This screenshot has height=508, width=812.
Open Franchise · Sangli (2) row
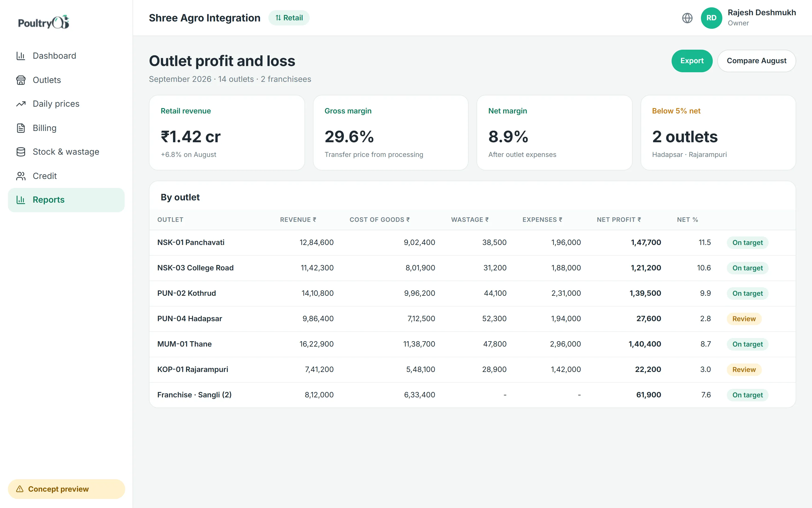tap(473, 395)
